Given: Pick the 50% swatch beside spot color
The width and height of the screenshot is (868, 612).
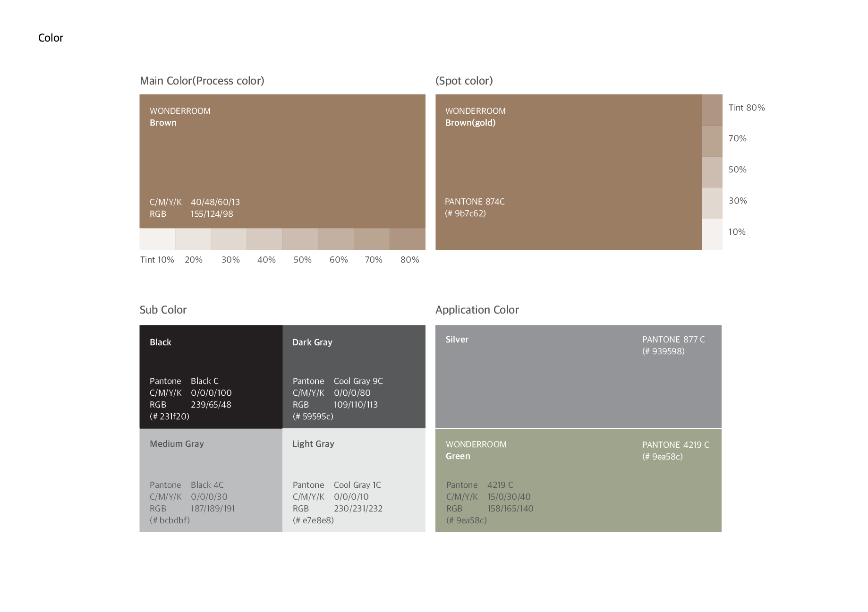Looking at the screenshot, I should click(x=712, y=172).
